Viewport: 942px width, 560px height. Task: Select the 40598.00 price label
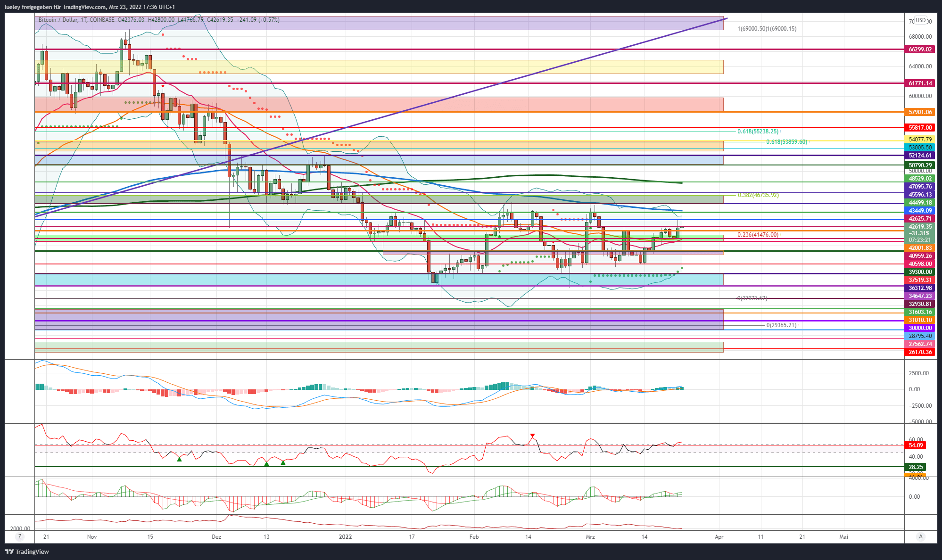click(x=920, y=264)
